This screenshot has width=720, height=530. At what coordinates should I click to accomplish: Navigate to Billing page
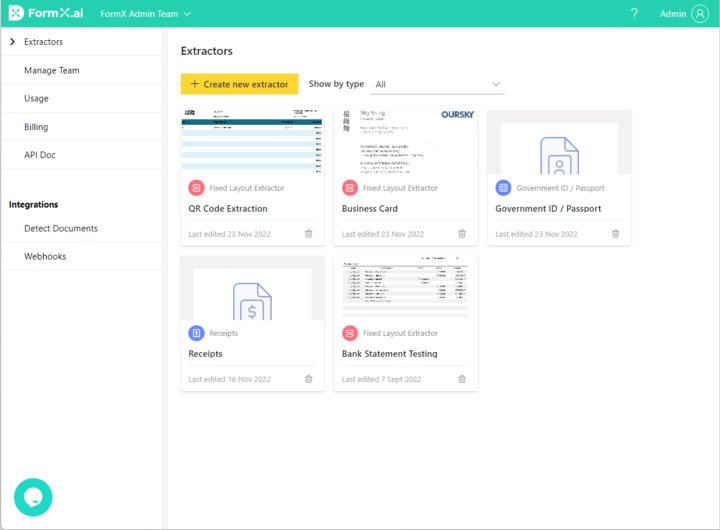[x=36, y=127]
